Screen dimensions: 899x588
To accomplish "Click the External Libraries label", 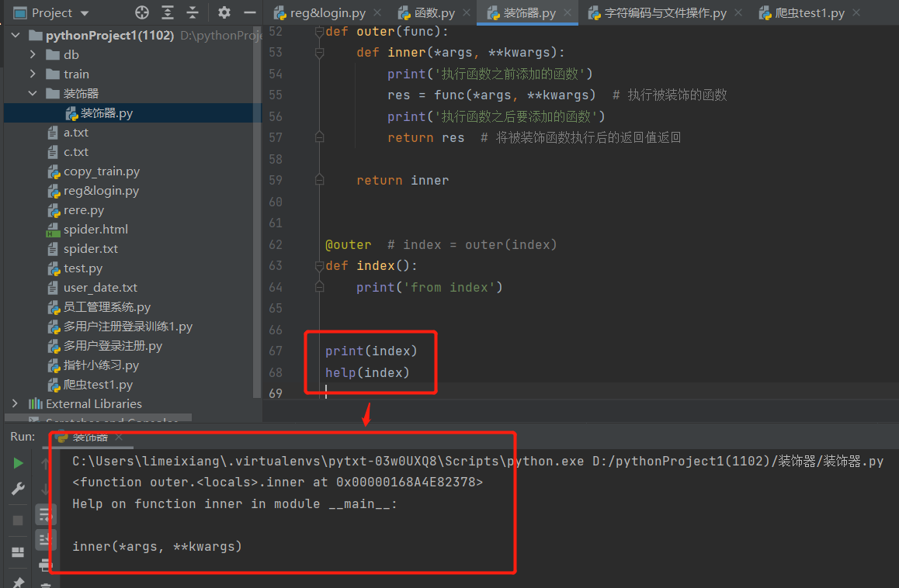I will 93,403.
